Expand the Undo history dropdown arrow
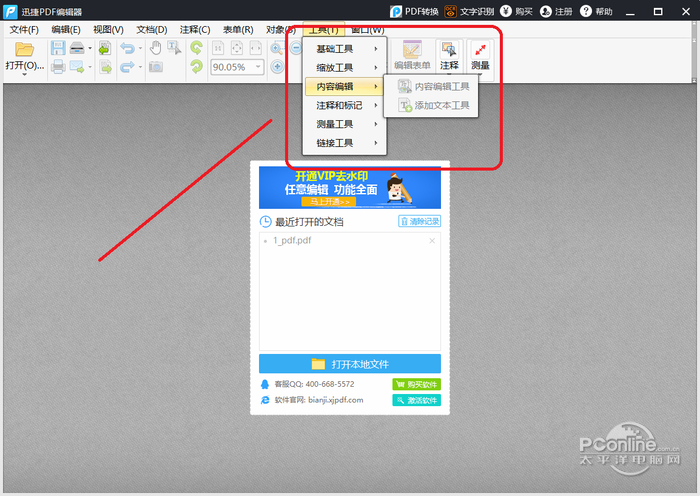The image size is (700, 496). click(140, 48)
